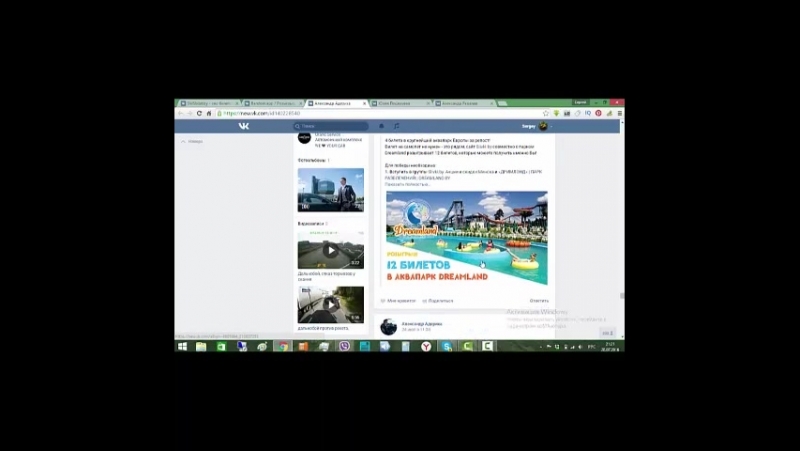Click the VK search field
The height and width of the screenshot is (451, 800).
331,126
